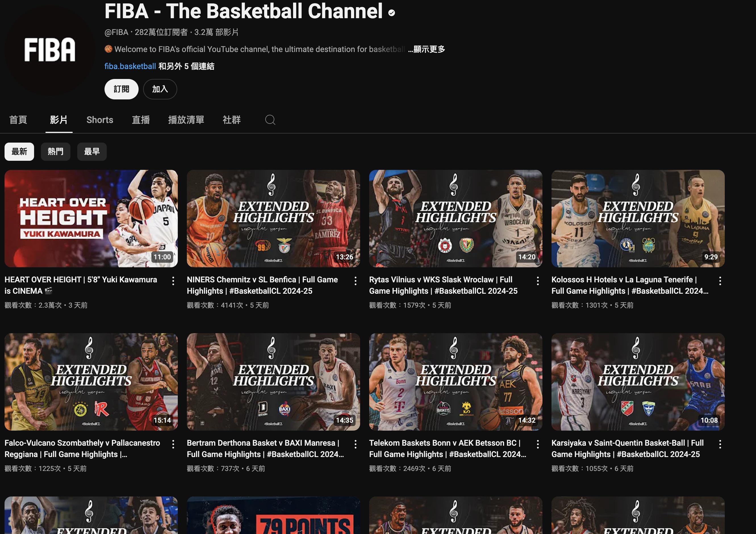Switch to the 播放清單 tab
This screenshot has width=756, height=534.
point(186,120)
